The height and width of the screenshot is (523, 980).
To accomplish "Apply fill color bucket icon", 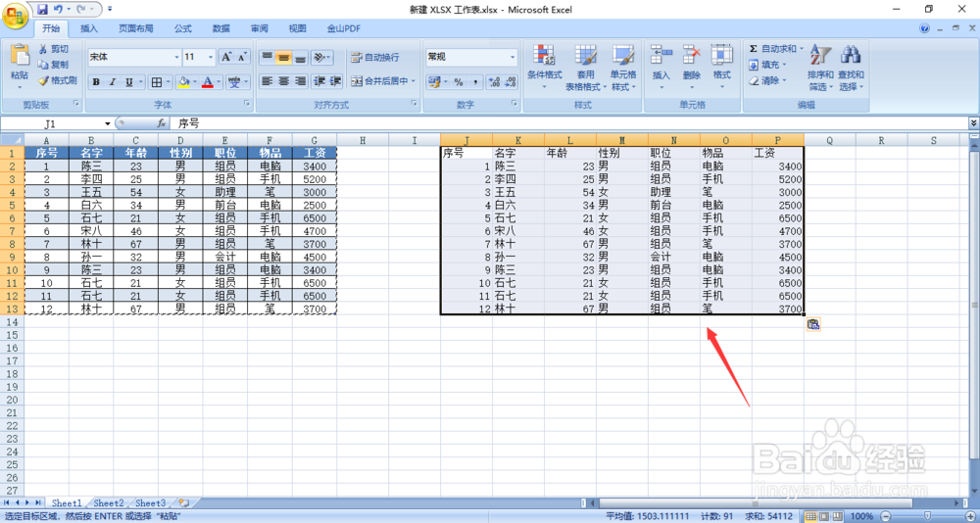I will [184, 82].
